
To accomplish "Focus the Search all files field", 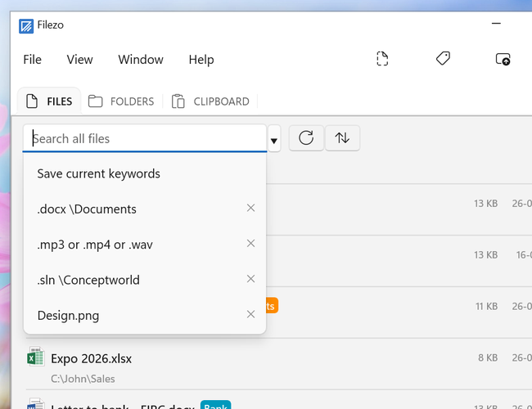I will point(145,139).
